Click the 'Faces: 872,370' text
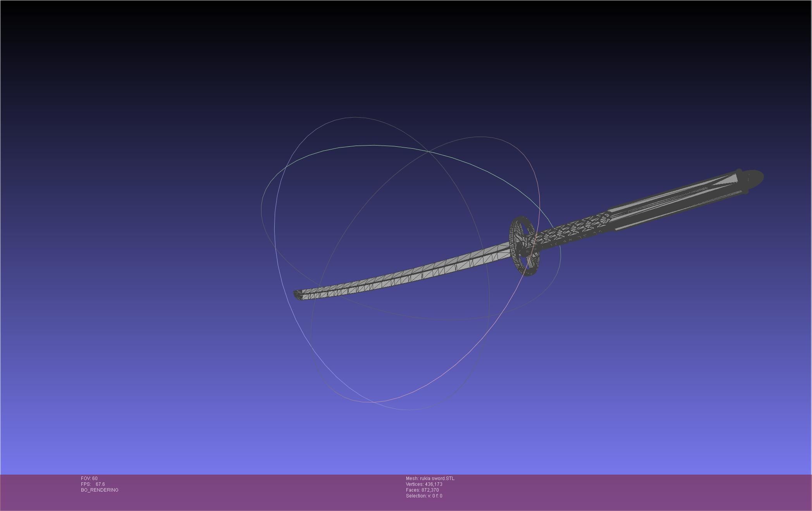 click(x=422, y=490)
